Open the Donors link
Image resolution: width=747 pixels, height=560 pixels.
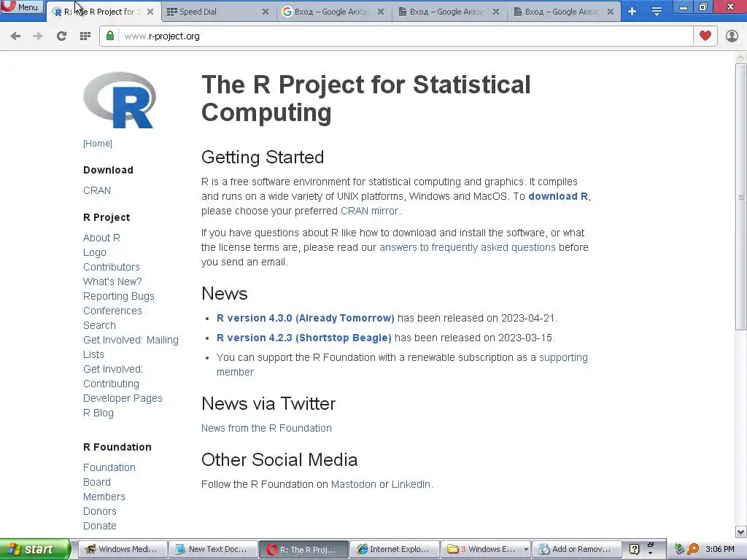[x=99, y=511]
